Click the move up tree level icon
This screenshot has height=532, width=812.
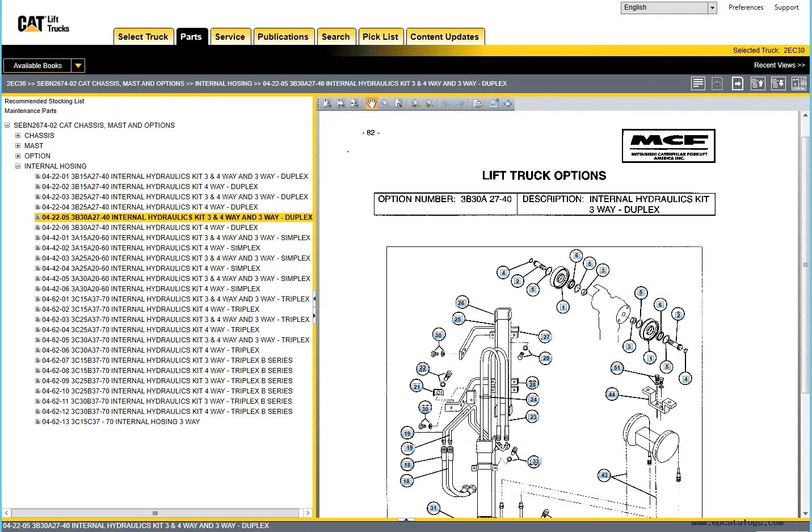[x=758, y=83]
